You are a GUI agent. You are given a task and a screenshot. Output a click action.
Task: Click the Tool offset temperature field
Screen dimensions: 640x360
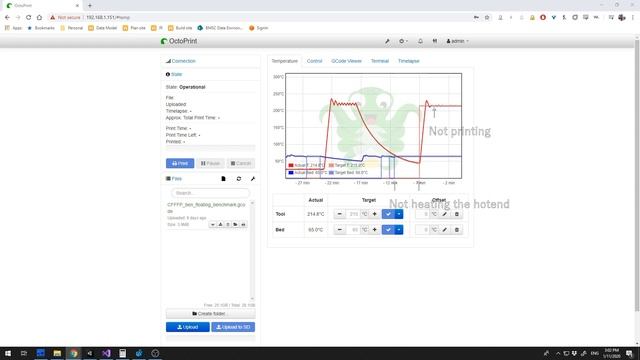coord(422,214)
